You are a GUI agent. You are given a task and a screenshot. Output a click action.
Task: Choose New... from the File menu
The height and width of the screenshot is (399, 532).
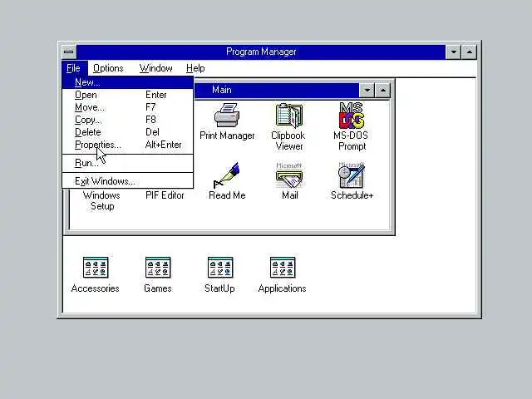(x=127, y=82)
